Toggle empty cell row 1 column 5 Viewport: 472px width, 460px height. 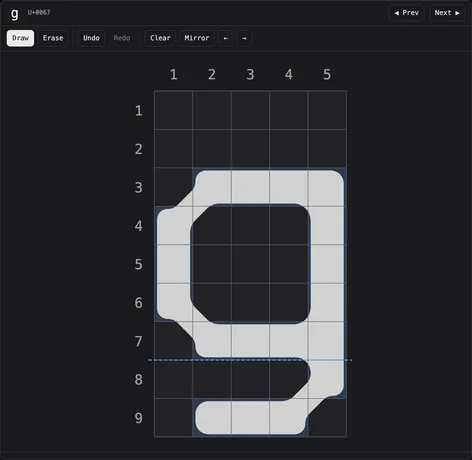click(x=327, y=110)
